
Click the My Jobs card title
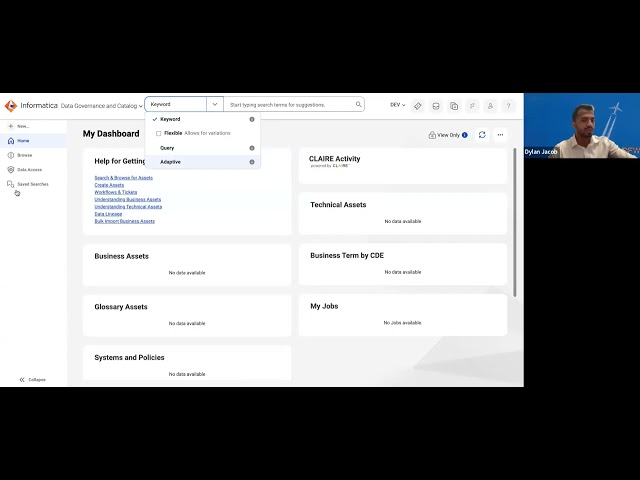click(x=324, y=306)
